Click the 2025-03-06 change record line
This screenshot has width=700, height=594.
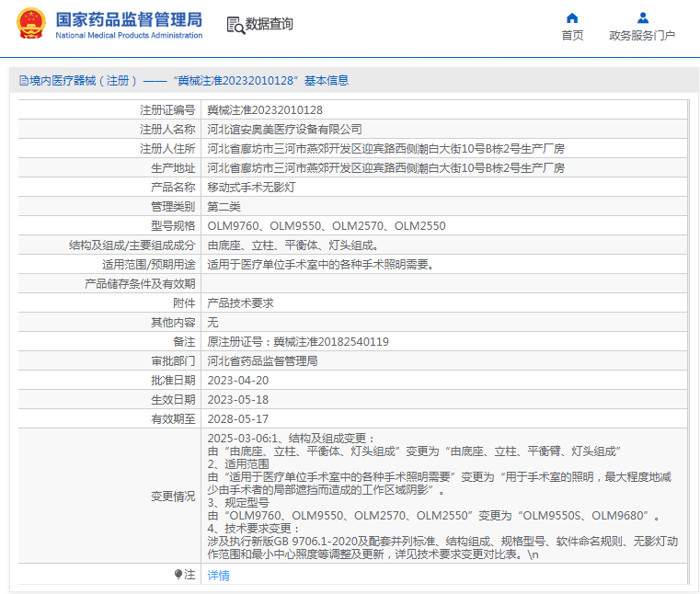291,439
